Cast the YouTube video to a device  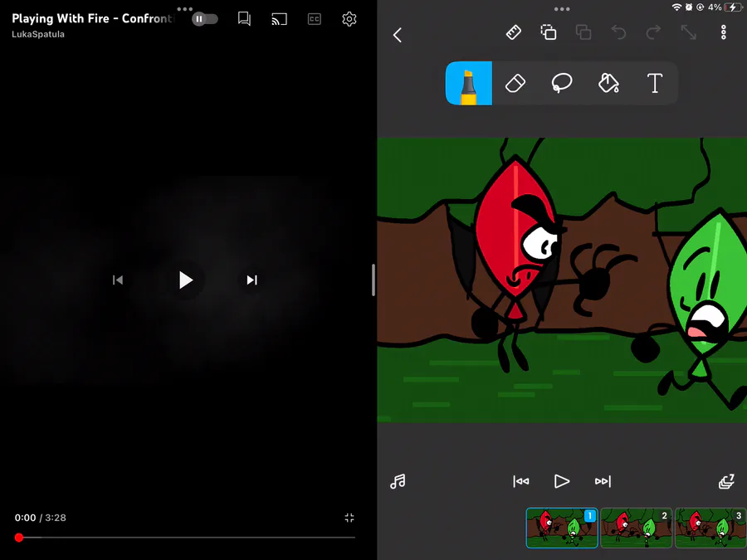279,19
